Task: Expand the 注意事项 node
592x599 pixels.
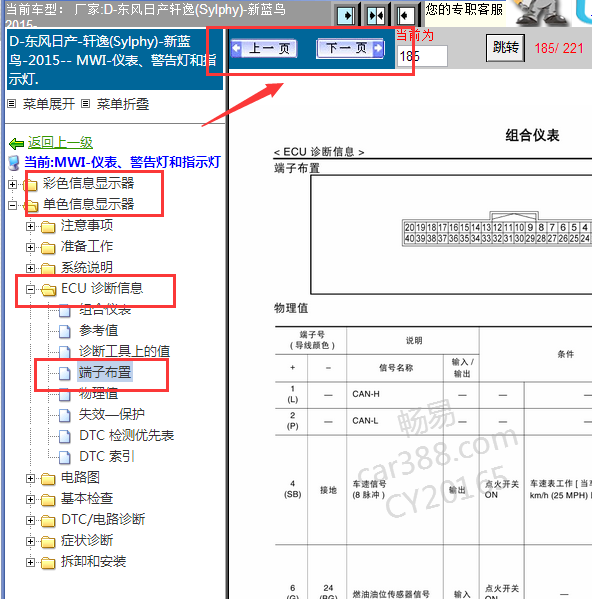Action: (x=31, y=227)
